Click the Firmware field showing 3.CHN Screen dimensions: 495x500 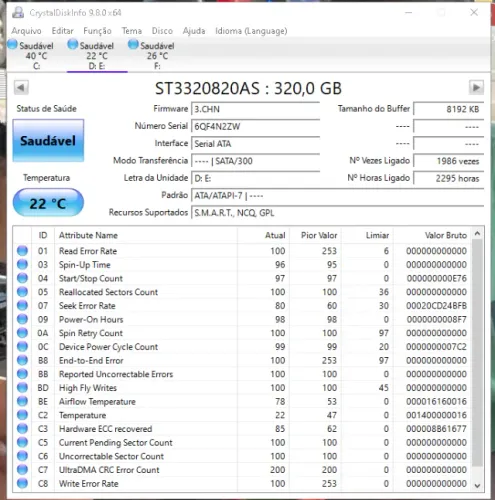(x=255, y=109)
